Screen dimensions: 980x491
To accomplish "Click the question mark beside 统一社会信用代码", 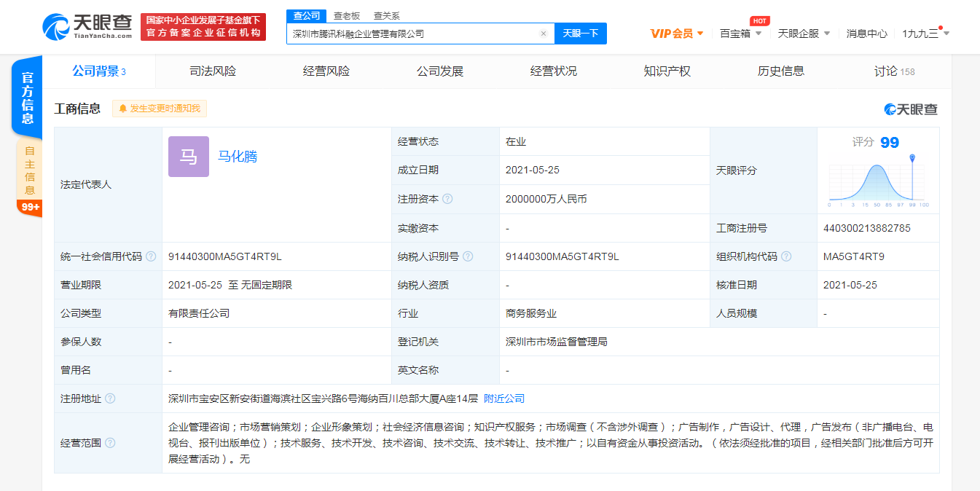I will click(152, 256).
